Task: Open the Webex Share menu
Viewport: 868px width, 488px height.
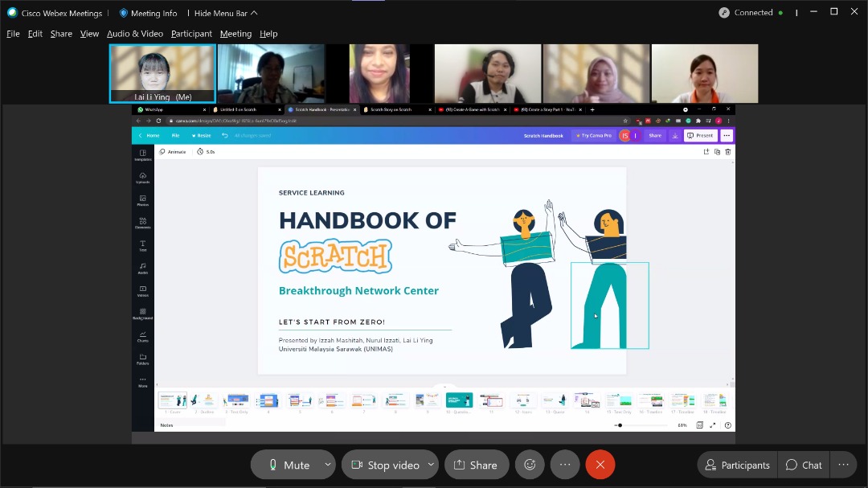Action: coord(61,34)
